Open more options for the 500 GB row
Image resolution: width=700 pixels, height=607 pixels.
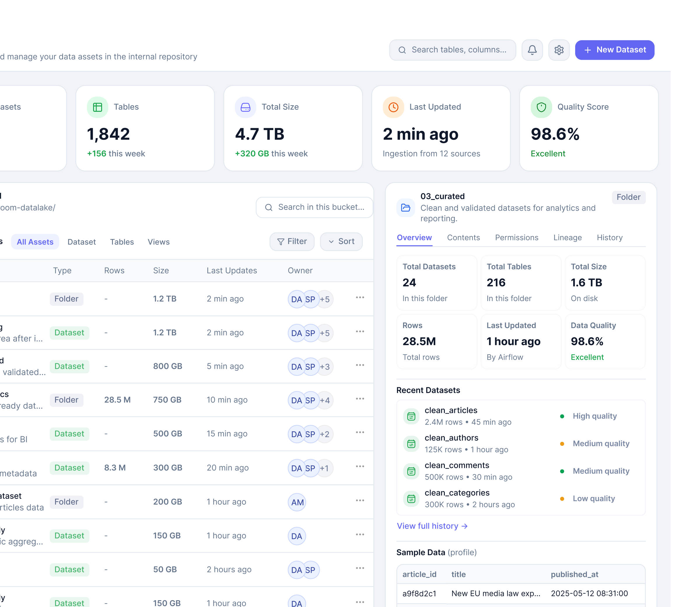click(x=360, y=432)
